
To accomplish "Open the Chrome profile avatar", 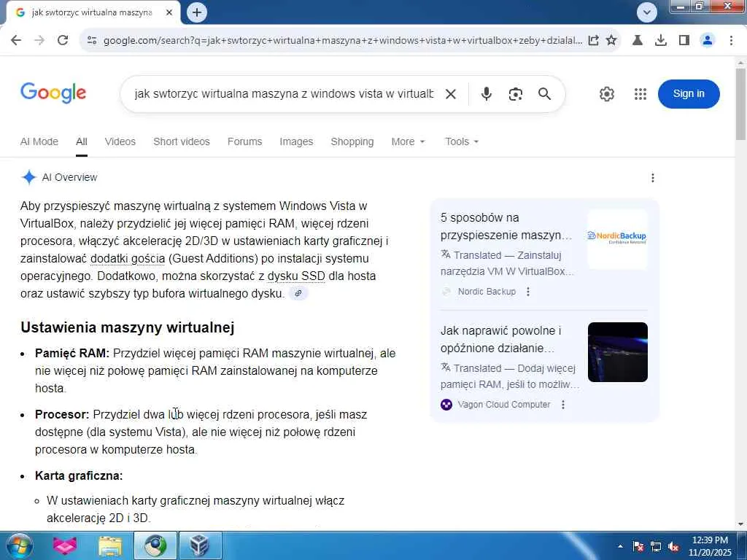I will point(708,41).
